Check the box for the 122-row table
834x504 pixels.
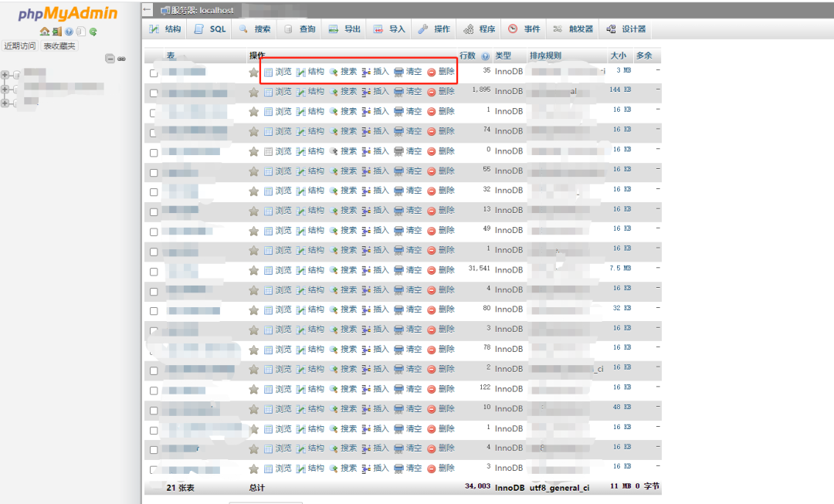[154, 391]
